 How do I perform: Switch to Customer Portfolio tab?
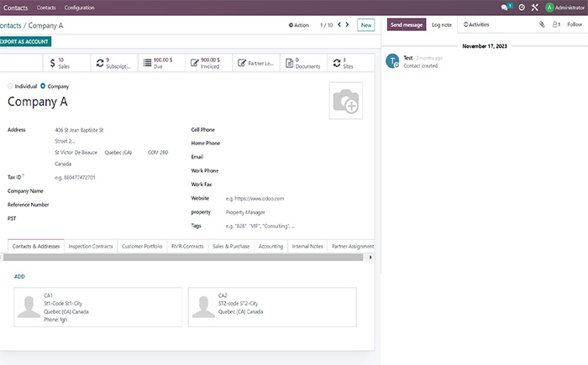point(142,246)
